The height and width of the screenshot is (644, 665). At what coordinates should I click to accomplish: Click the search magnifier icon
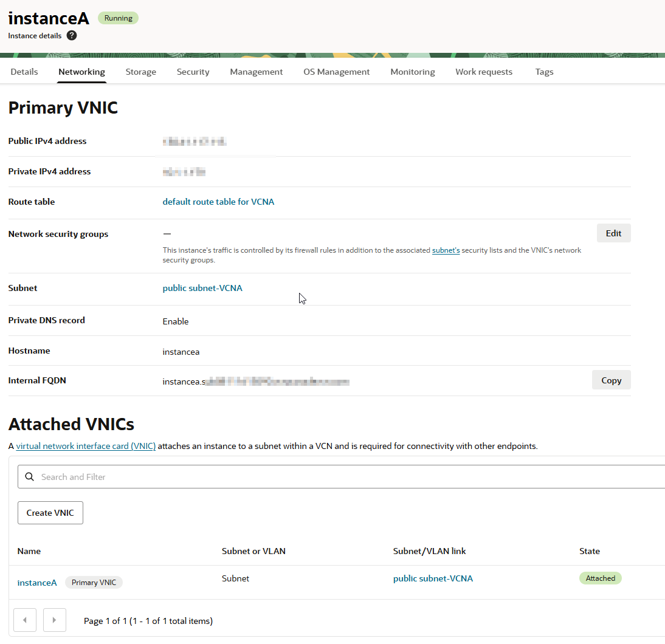[29, 477]
